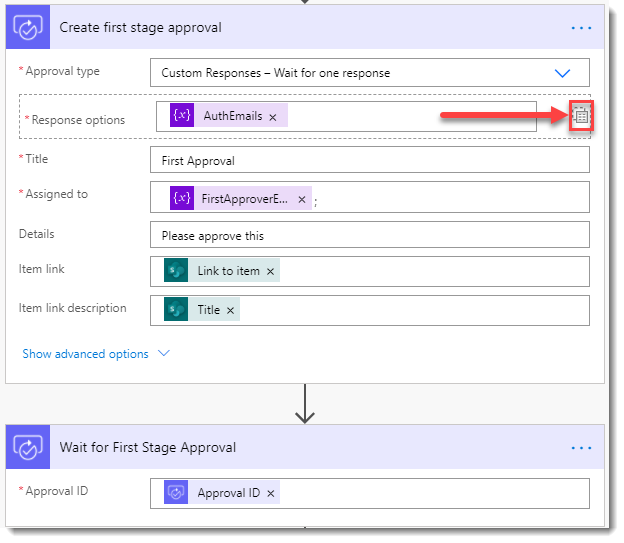The height and width of the screenshot is (543, 624).
Task: Click variable icon on FirstApproverEmail token
Action: click(182, 198)
